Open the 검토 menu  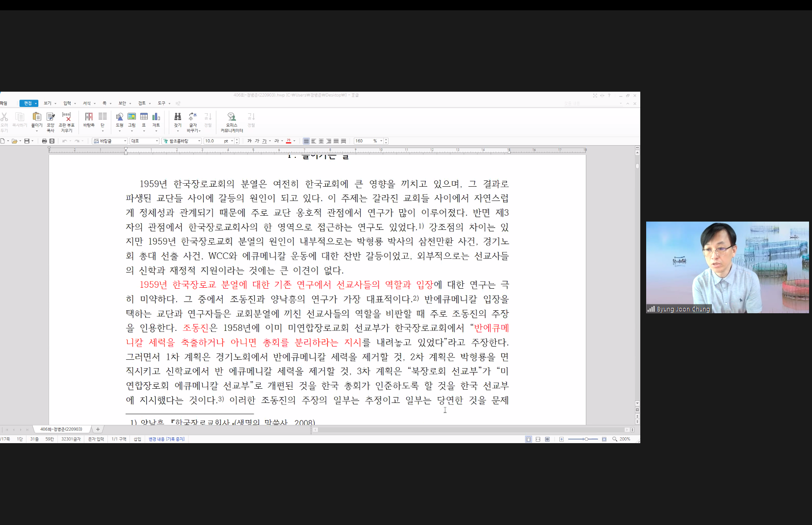pyautogui.click(x=142, y=103)
